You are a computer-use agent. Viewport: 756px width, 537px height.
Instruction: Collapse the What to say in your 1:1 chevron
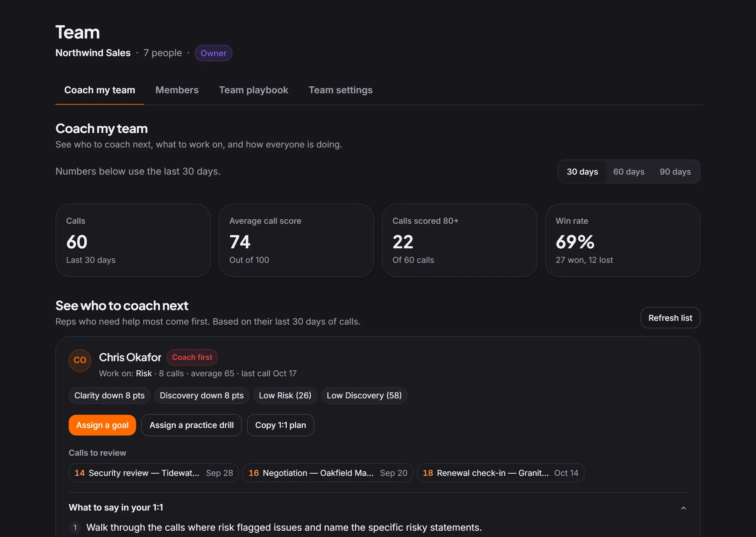[683, 508]
